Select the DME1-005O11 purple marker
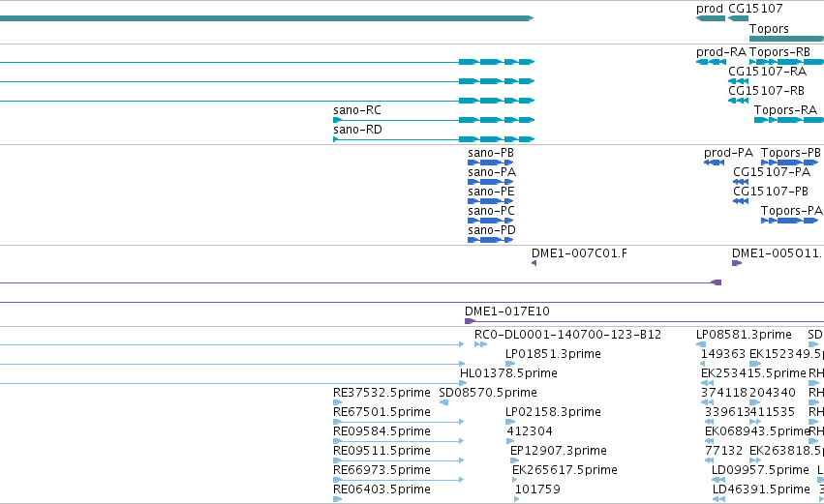The height and width of the screenshot is (504, 824). point(737,263)
